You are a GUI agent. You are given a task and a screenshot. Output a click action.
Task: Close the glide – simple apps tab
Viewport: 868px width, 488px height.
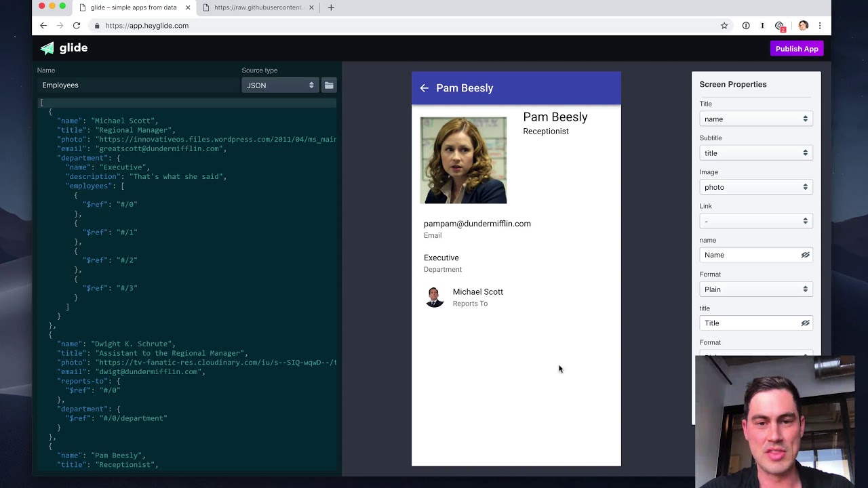point(188,7)
